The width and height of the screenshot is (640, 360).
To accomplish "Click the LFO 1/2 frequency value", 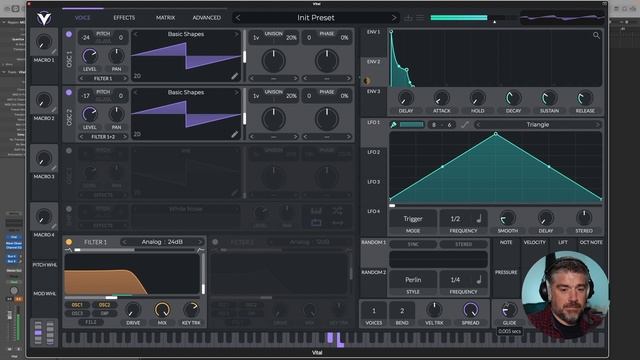I will [455, 219].
